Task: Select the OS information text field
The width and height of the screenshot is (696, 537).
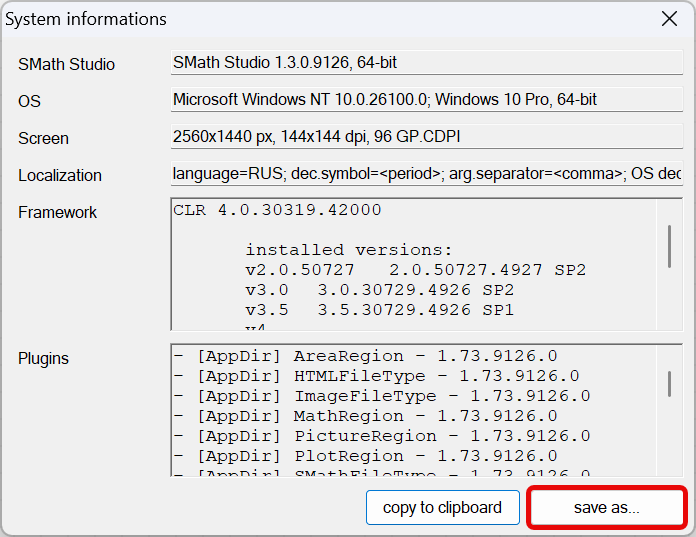Action: [x=427, y=100]
